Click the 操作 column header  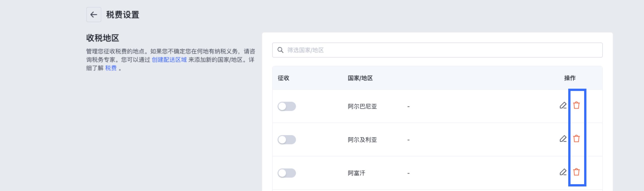click(570, 78)
